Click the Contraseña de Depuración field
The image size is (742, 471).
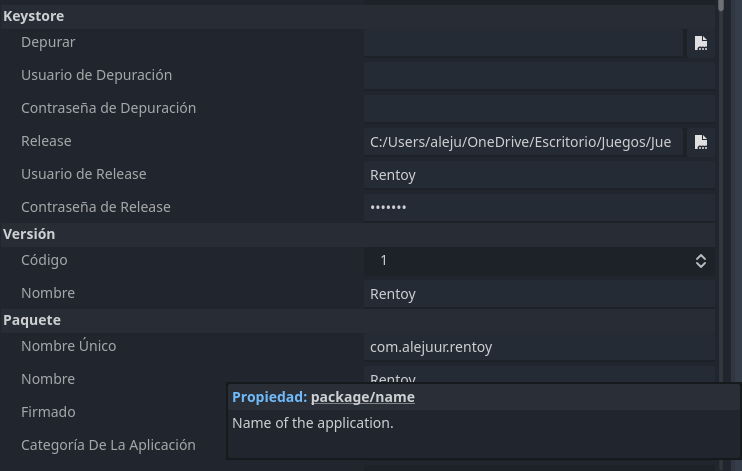(539, 109)
